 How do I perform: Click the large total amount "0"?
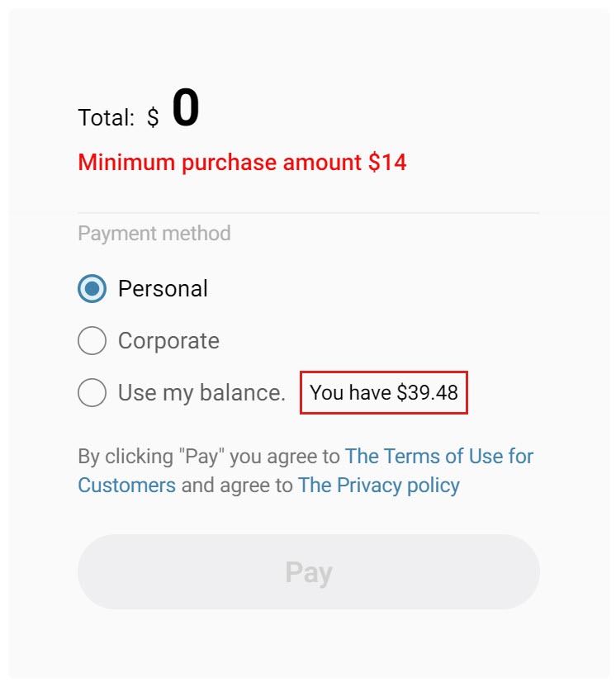(186, 109)
